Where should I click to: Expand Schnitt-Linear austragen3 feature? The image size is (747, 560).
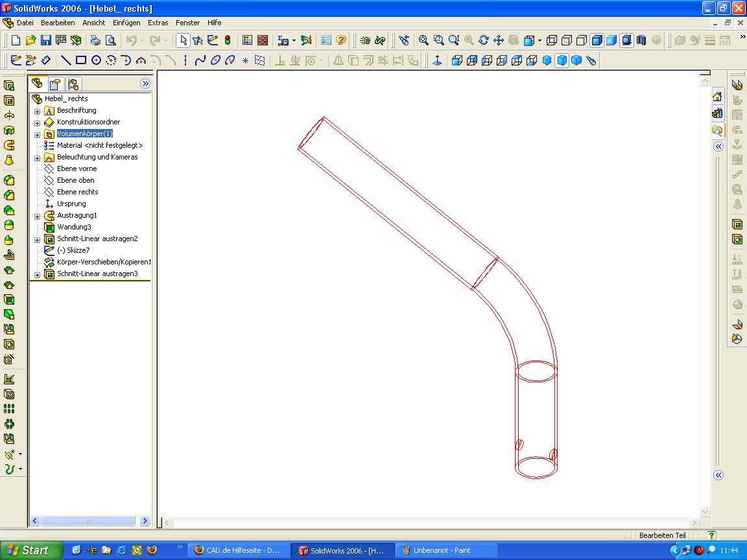pyautogui.click(x=37, y=275)
